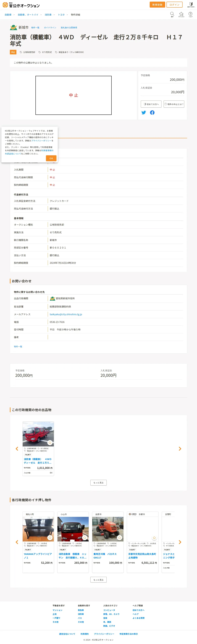Image resolution: width=197 pixels, height=644 pixels.
Task: Favorite the 消防車（積載車）card star
Action: click(x=50, y=442)
